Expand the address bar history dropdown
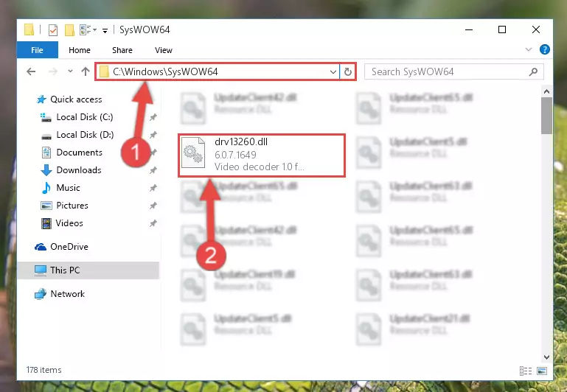The image size is (567, 392). pyautogui.click(x=333, y=71)
